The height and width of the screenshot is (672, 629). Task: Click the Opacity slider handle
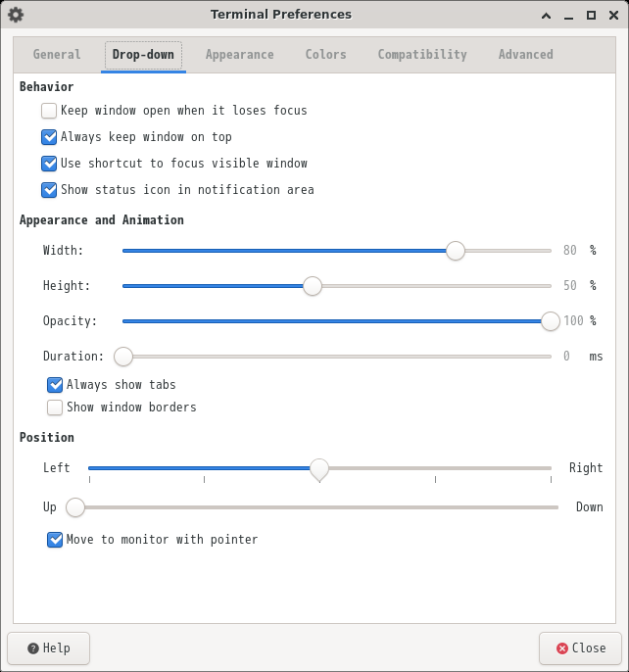[x=551, y=321]
